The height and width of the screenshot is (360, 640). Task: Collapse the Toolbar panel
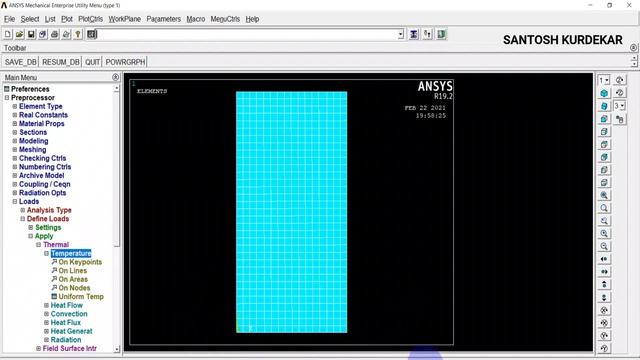[x=633, y=48]
